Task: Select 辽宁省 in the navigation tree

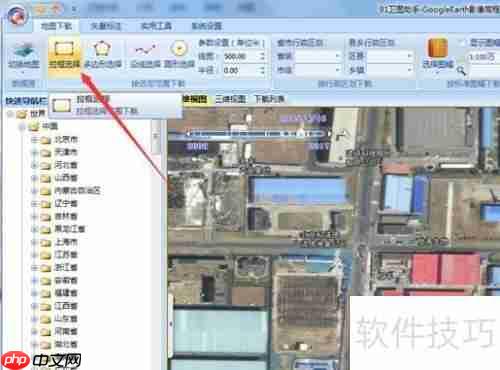Action: (x=66, y=203)
